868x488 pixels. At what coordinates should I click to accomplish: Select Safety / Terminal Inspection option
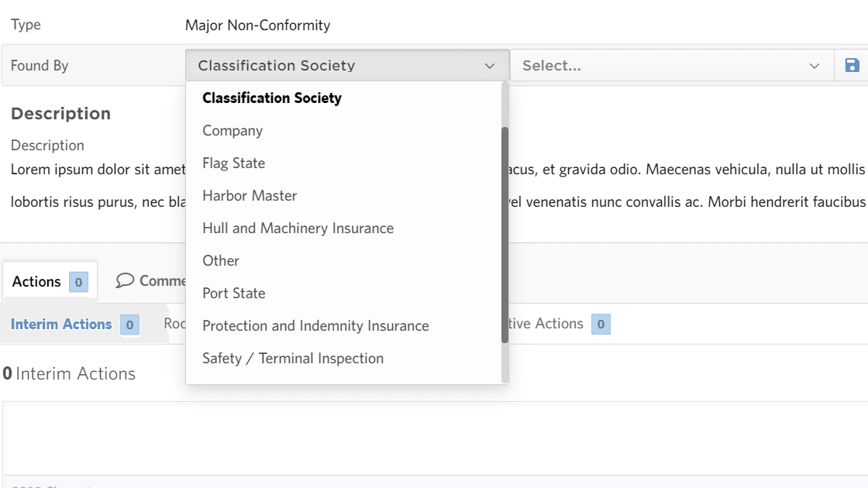pos(293,359)
